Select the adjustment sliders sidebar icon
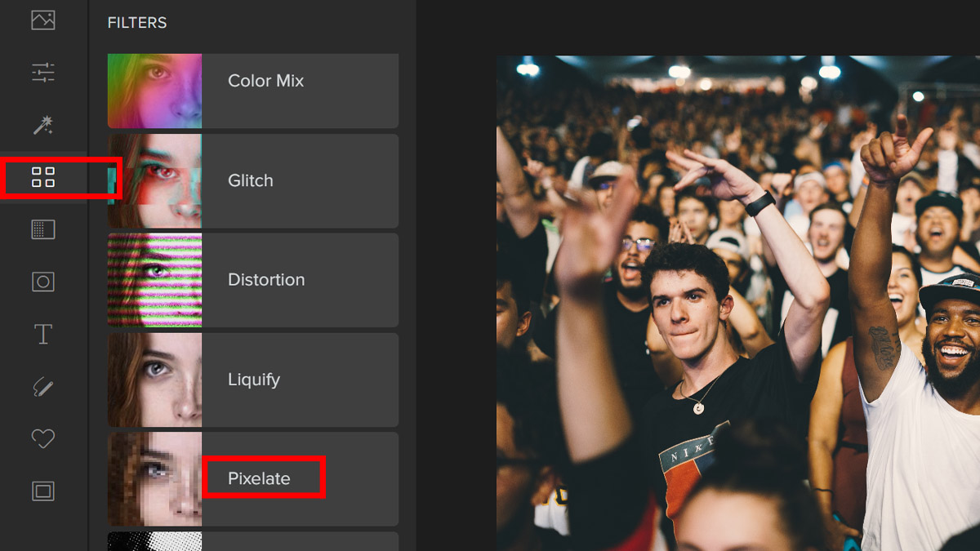The height and width of the screenshot is (551, 980). click(43, 73)
